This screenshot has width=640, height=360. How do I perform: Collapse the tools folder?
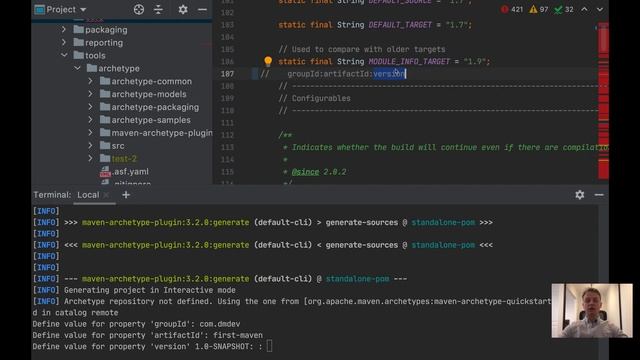click(x=64, y=55)
